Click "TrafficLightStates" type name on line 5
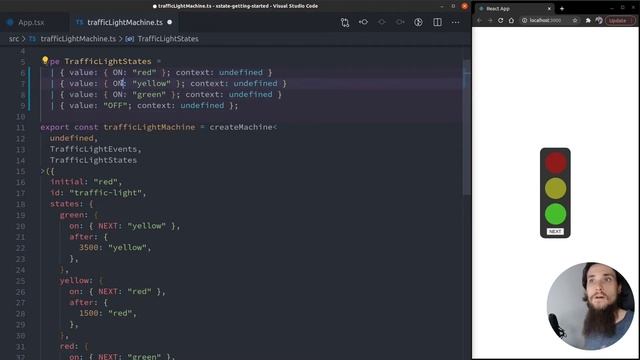640x360 pixels. [108, 61]
